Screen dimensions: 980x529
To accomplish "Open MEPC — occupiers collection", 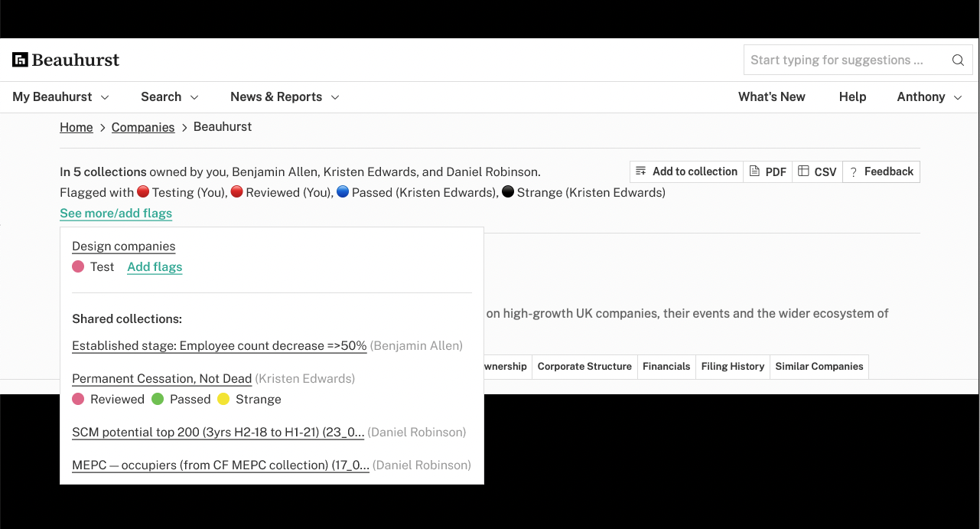I will [220, 465].
